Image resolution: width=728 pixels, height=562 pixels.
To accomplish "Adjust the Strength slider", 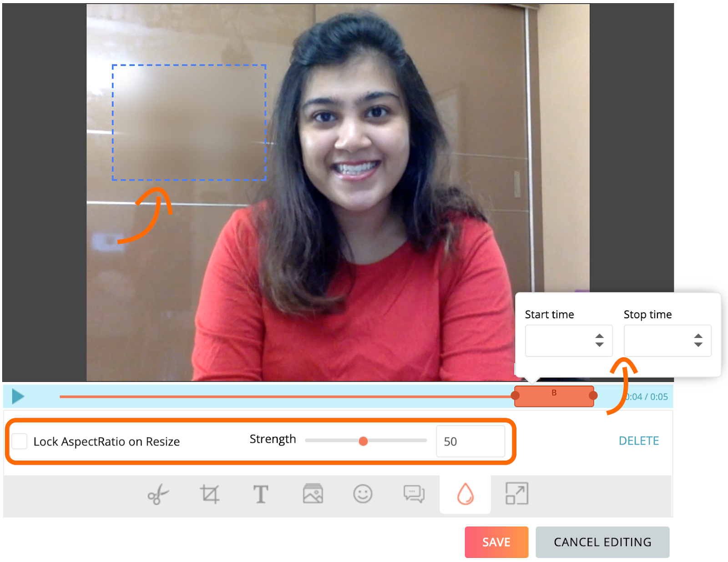I will pos(363,441).
